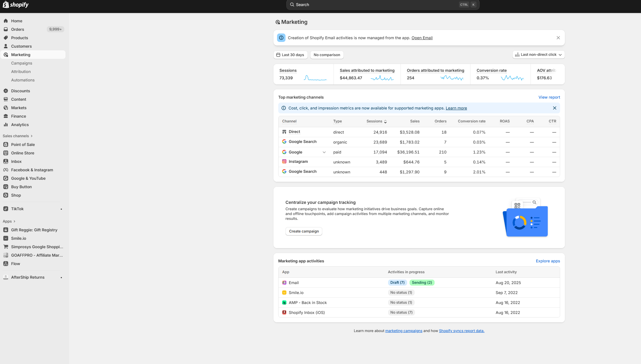
Task: Click the Analytics bar chart icon
Action: tap(6, 125)
